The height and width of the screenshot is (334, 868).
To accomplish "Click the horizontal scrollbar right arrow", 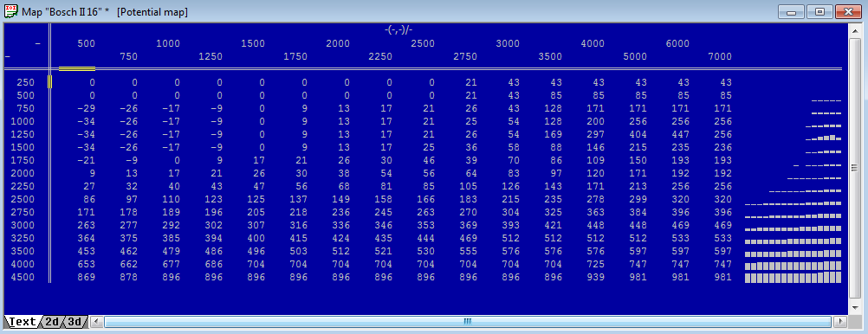I will pos(841,321).
